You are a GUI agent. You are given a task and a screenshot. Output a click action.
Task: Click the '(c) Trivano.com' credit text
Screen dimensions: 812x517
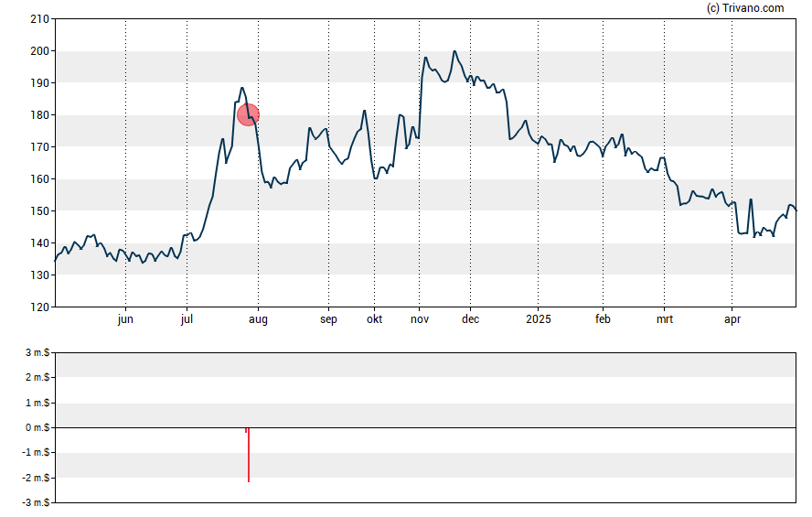tap(745, 7)
